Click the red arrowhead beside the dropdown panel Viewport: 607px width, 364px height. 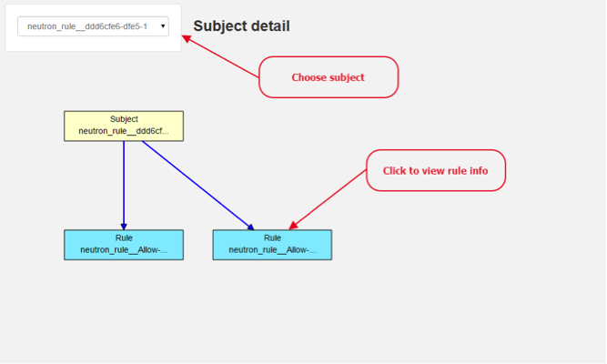point(187,38)
